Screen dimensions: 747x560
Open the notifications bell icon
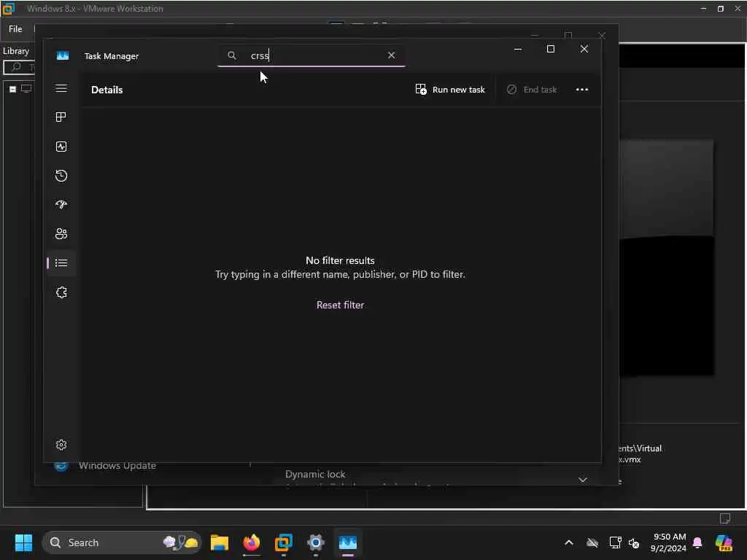tap(697, 542)
